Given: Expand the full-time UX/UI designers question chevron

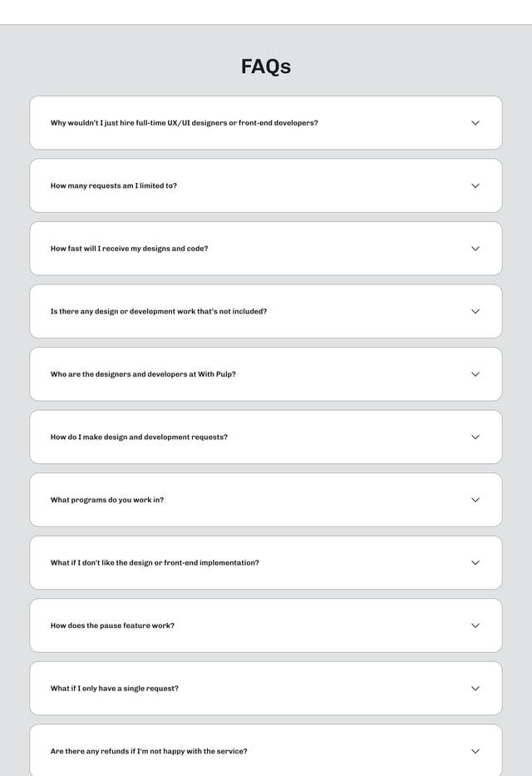Looking at the screenshot, I should point(475,123).
